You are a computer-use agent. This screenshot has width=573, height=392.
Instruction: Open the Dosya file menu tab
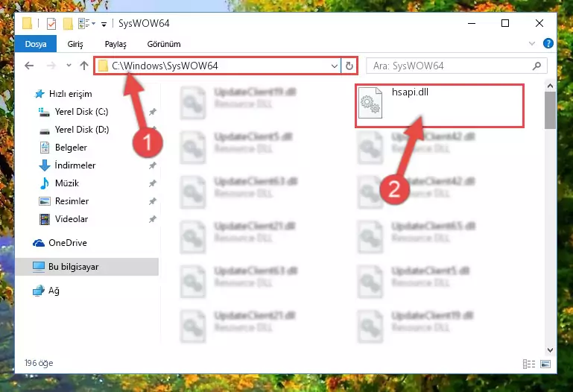tap(36, 44)
